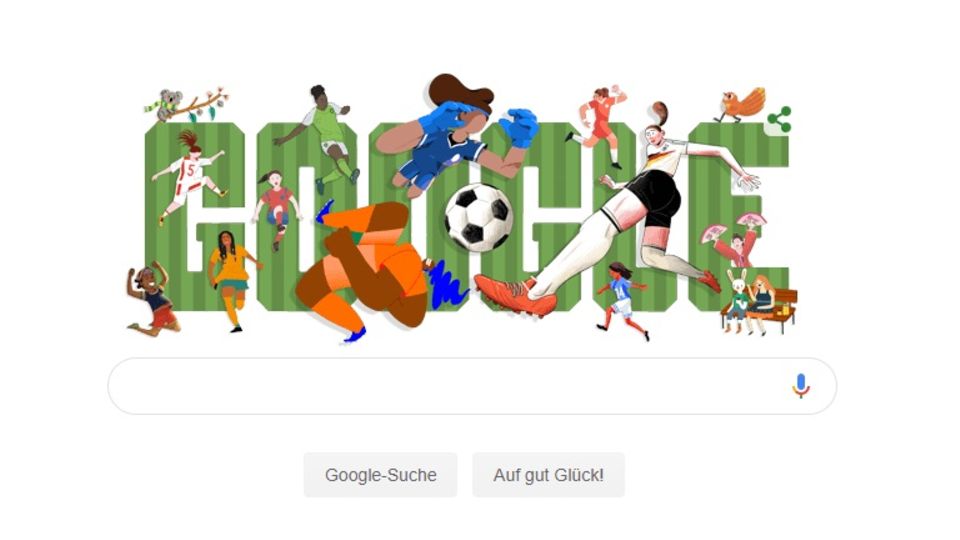Click the orange bird atop the doodle
The height and width of the screenshot is (540, 960).
(x=741, y=105)
